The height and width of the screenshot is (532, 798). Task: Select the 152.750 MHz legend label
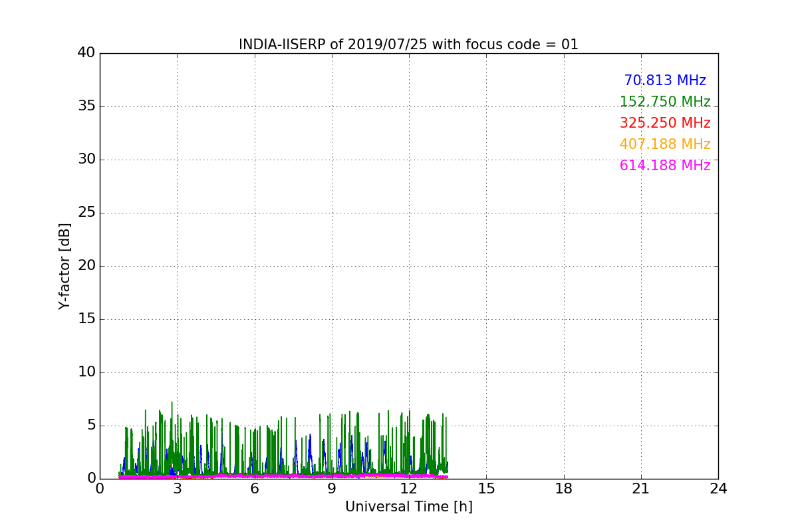pyautogui.click(x=665, y=102)
